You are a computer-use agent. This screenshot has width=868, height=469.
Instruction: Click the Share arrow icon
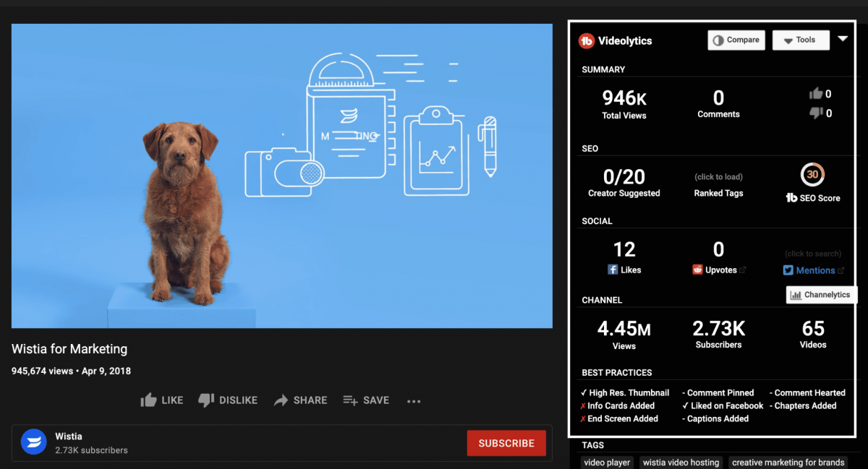[281, 400]
